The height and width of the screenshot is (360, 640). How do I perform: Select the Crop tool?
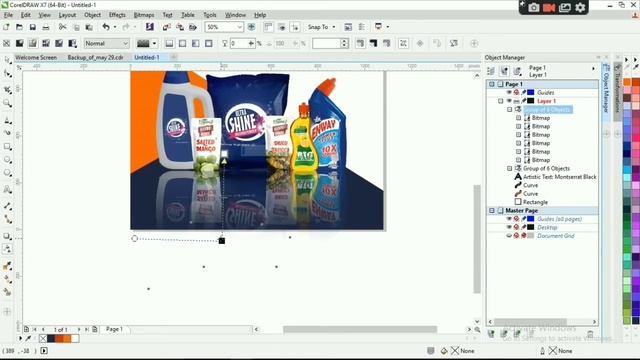coord(7,89)
